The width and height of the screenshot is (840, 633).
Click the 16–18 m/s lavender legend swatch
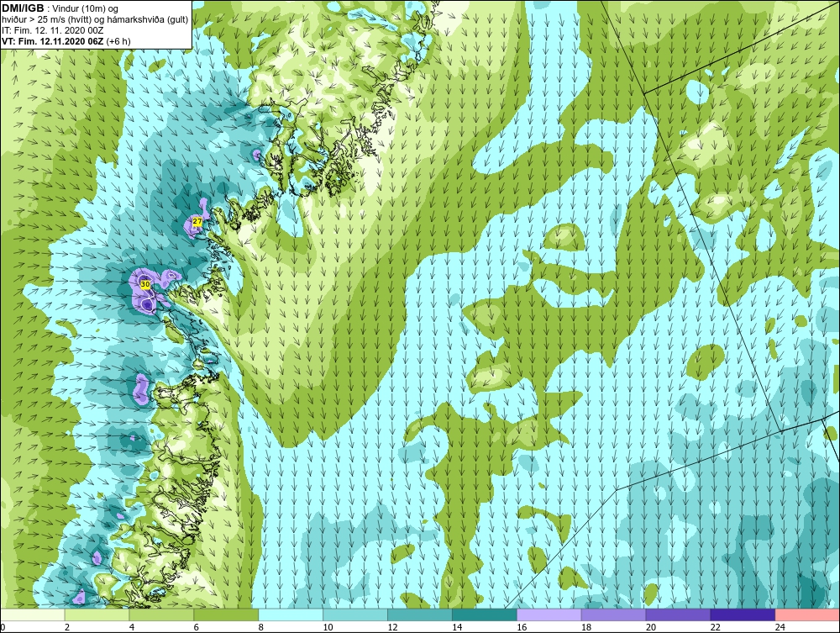pyautogui.click(x=549, y=615)
